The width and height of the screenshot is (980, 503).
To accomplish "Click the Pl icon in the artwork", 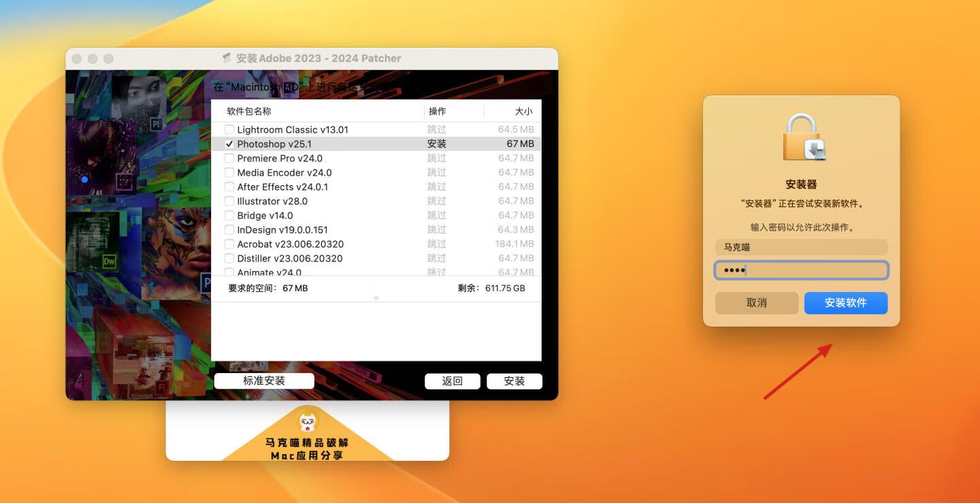I will [x=156, y=124].
